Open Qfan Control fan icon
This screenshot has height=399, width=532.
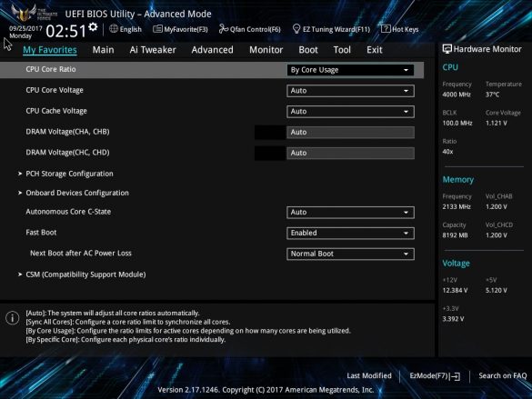click(x=223, y=29)
